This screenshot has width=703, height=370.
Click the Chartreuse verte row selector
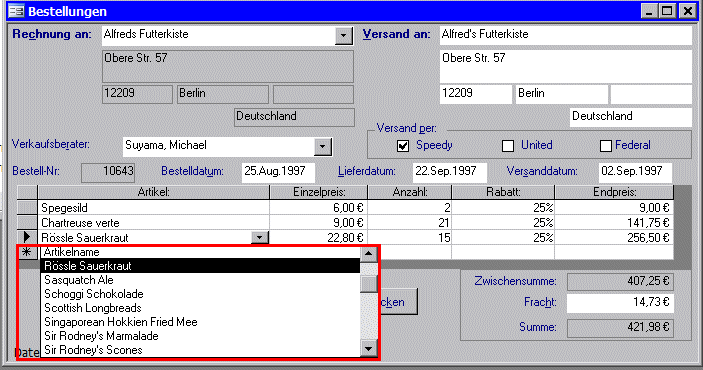pyautogui.click(x=27, y=222)
